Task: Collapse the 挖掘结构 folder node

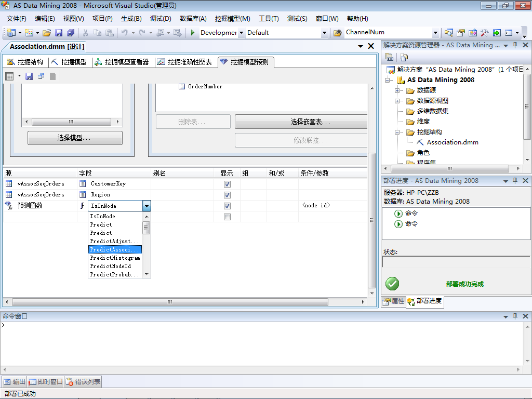Action: point(397,132)
